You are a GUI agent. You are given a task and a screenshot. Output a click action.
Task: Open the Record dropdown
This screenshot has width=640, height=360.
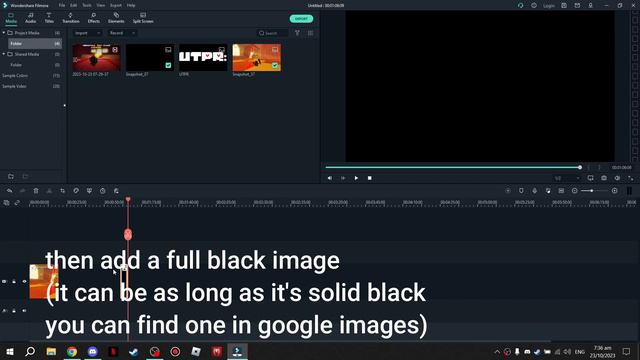click(x=122, y=33)
